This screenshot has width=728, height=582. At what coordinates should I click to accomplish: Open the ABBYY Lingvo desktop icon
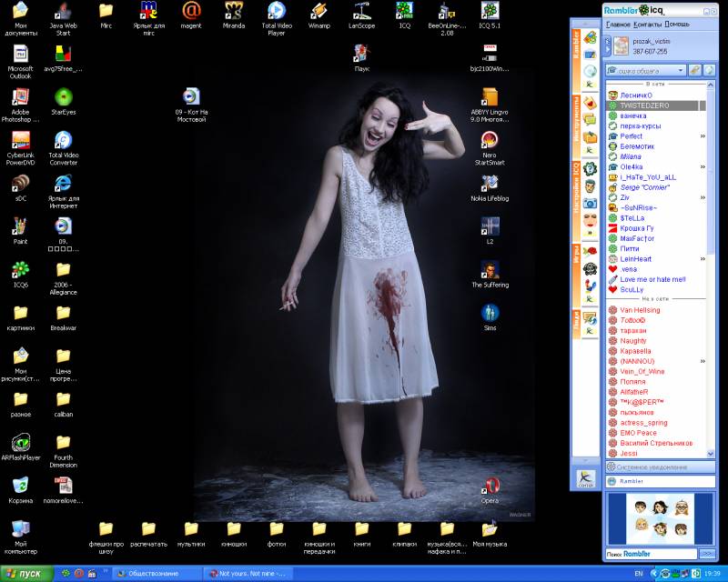pyautogui.click(x=489, y=97)
